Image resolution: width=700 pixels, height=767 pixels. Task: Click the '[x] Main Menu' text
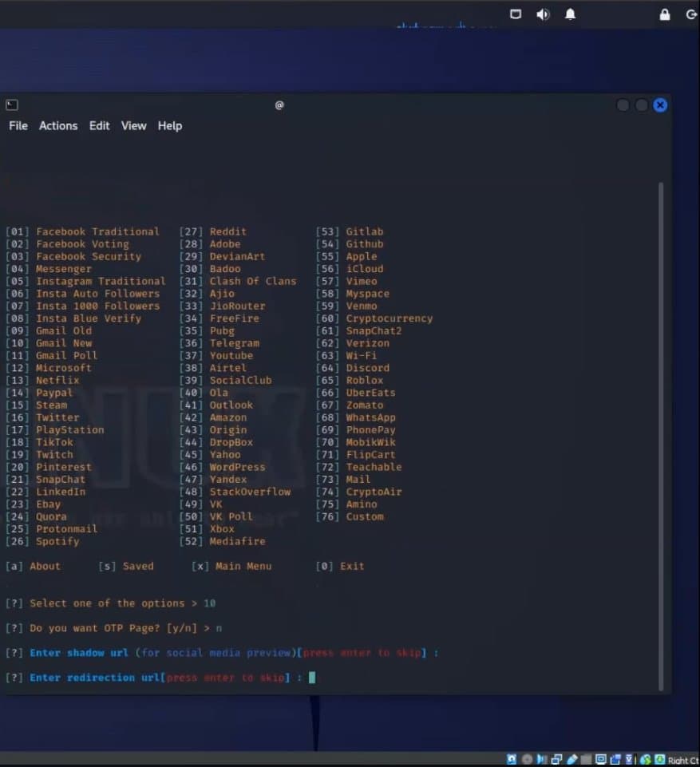(231, 566)
